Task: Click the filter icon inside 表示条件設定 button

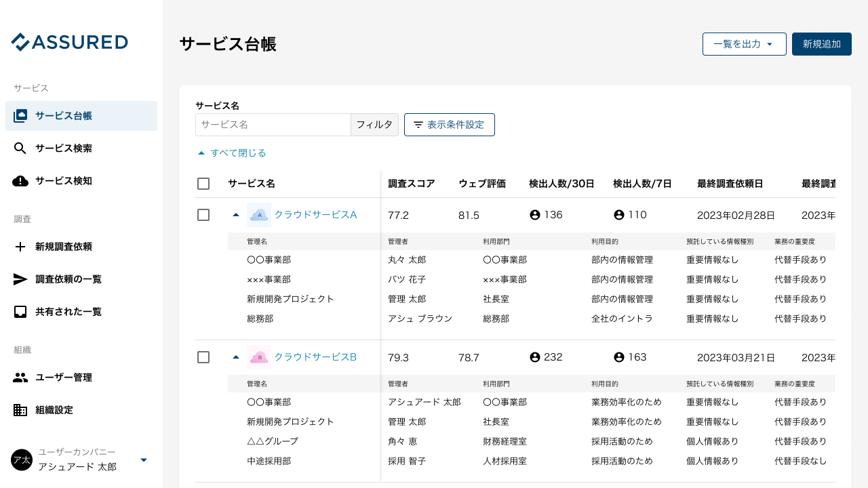Action: coord(417,124)
